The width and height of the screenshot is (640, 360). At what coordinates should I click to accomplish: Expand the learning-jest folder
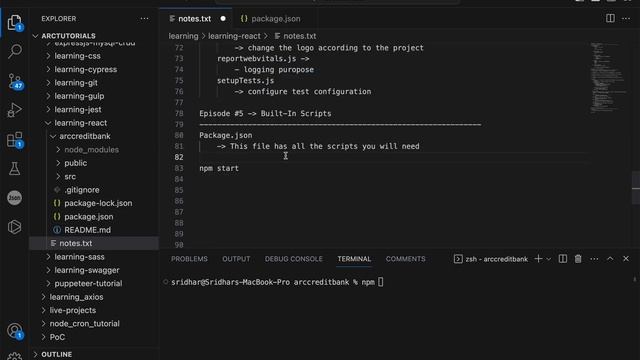point(78,109)
